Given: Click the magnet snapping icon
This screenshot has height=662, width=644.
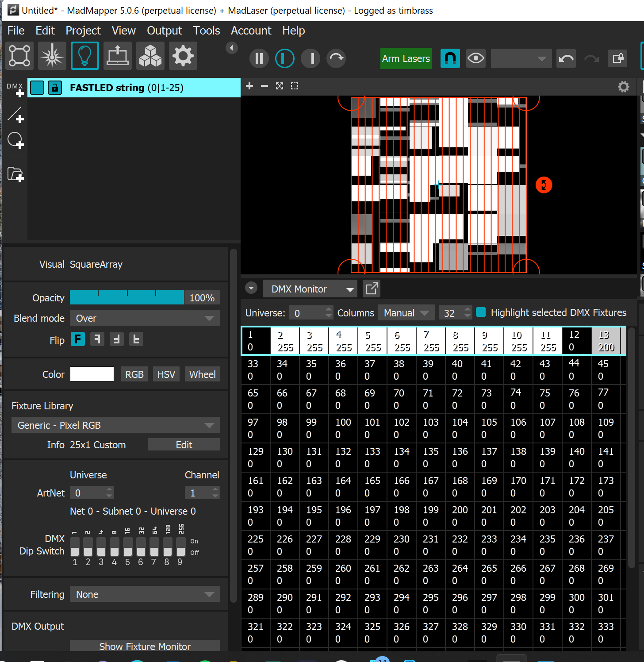Looking at the screenshot, I should pos(450,58).
